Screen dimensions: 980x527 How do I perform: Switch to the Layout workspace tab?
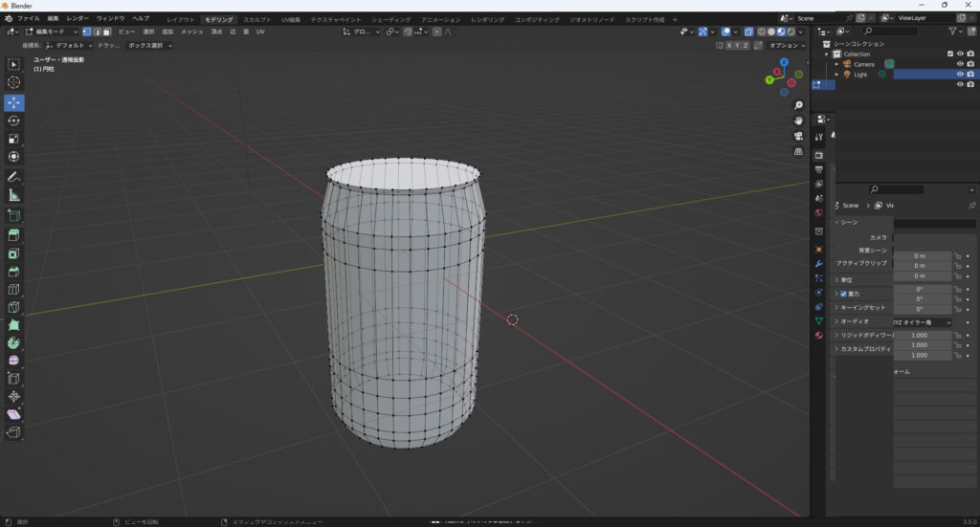[x=181, y=19]
